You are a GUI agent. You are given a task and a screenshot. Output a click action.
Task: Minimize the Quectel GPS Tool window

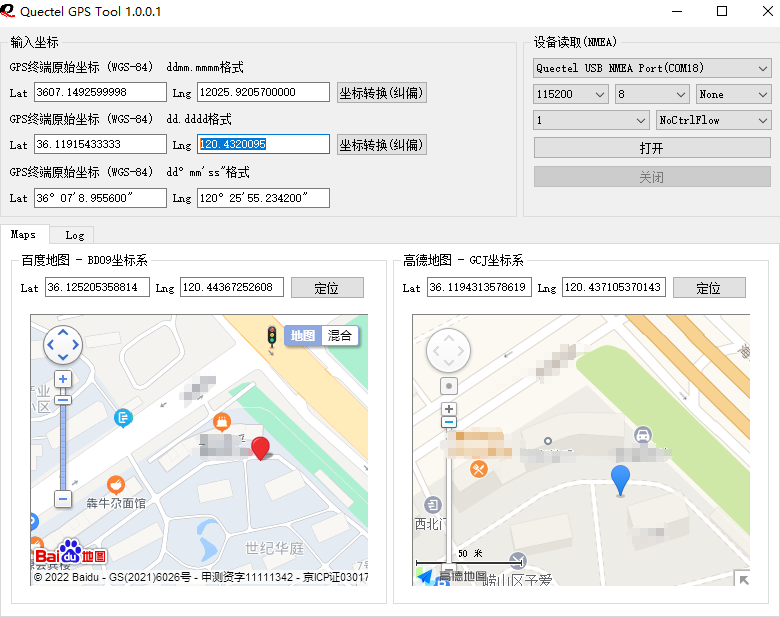click(x=677, y=11)
